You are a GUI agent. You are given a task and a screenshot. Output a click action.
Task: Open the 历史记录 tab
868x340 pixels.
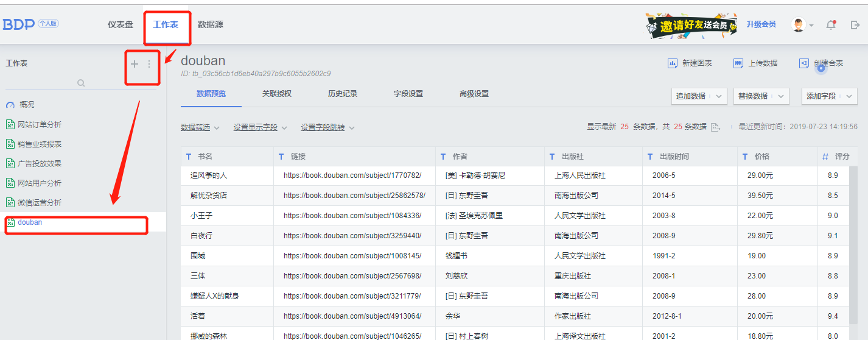pos(343,94)
